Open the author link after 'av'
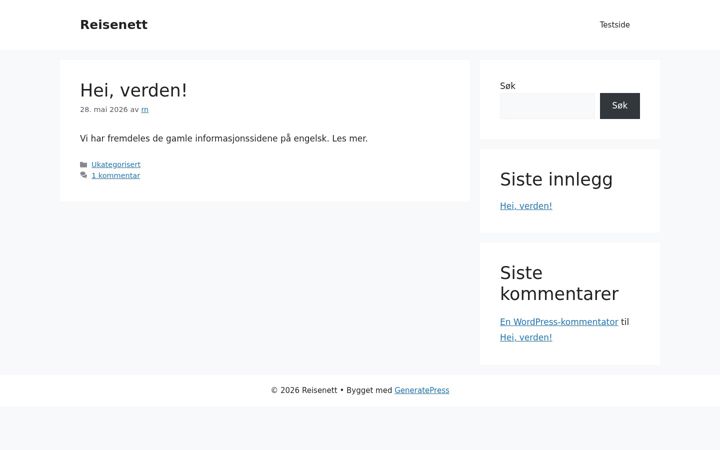The image size is (720, 450). 145,109
